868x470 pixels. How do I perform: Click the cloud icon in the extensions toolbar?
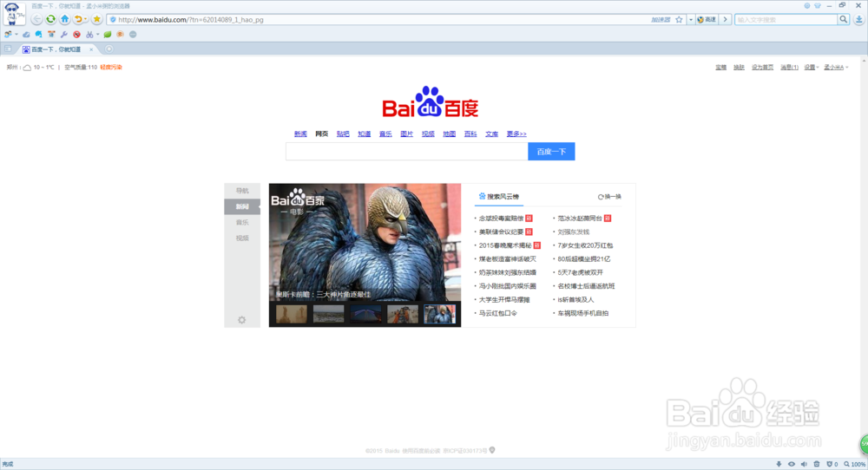click(26, 35)
